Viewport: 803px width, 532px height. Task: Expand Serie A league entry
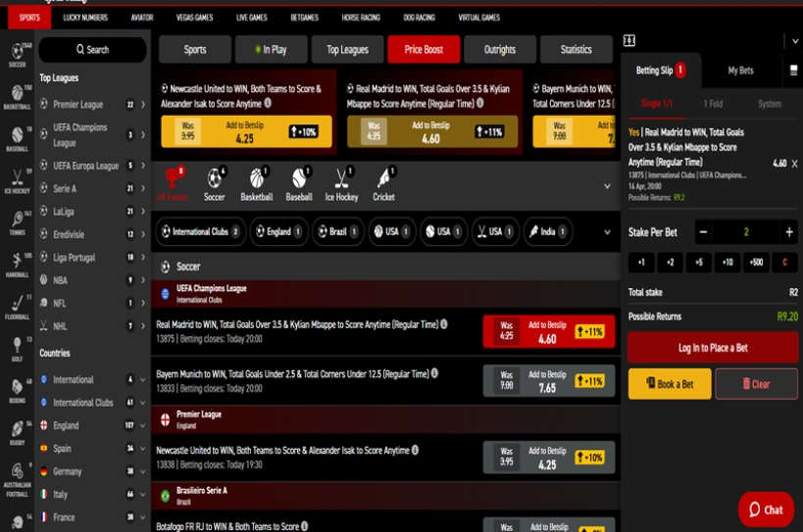point(143,189)
